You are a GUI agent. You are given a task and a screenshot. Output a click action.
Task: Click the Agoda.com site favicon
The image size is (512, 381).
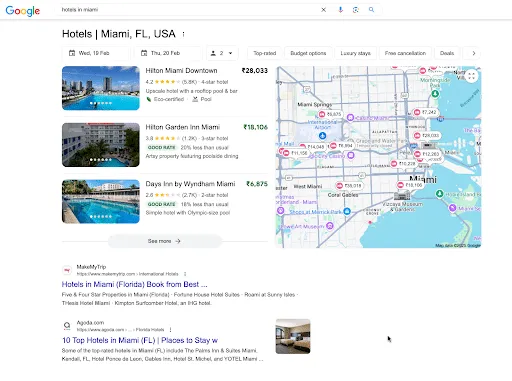67,326
